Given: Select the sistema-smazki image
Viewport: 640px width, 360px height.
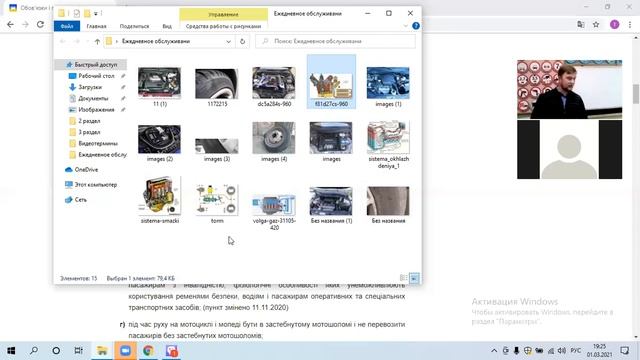Looking at the screenshot, I should 160,200.
